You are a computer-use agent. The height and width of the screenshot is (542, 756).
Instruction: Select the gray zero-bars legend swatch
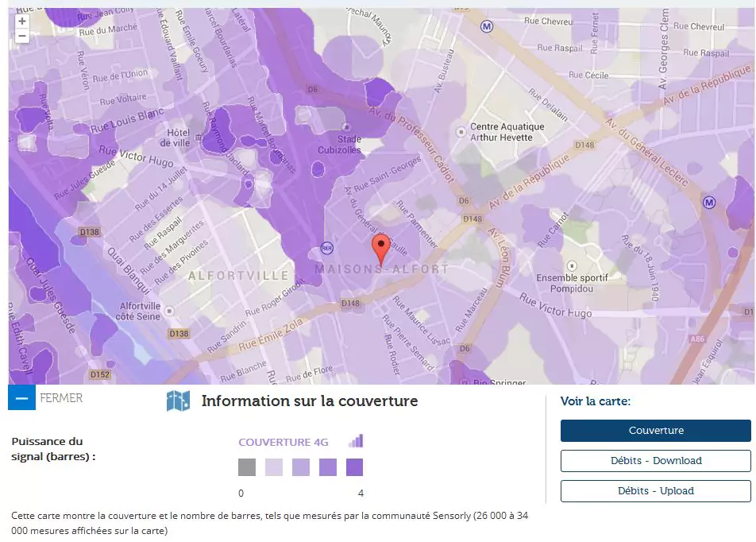(x=247, y=467)
